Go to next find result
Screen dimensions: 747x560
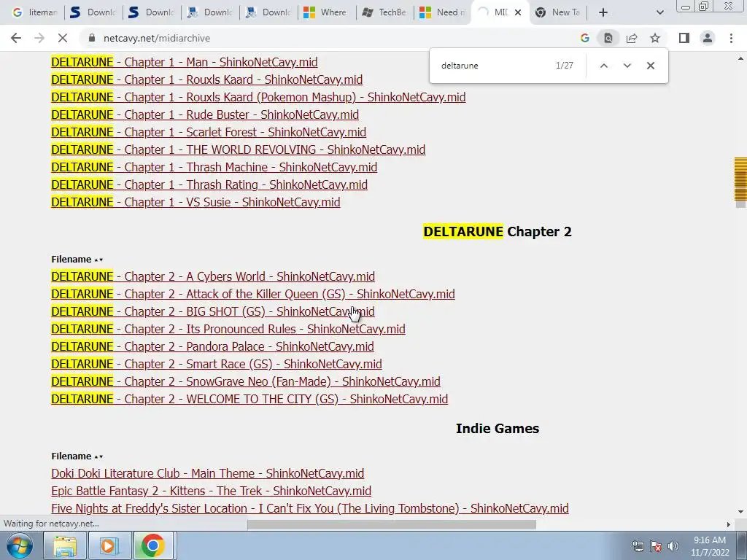627,66
